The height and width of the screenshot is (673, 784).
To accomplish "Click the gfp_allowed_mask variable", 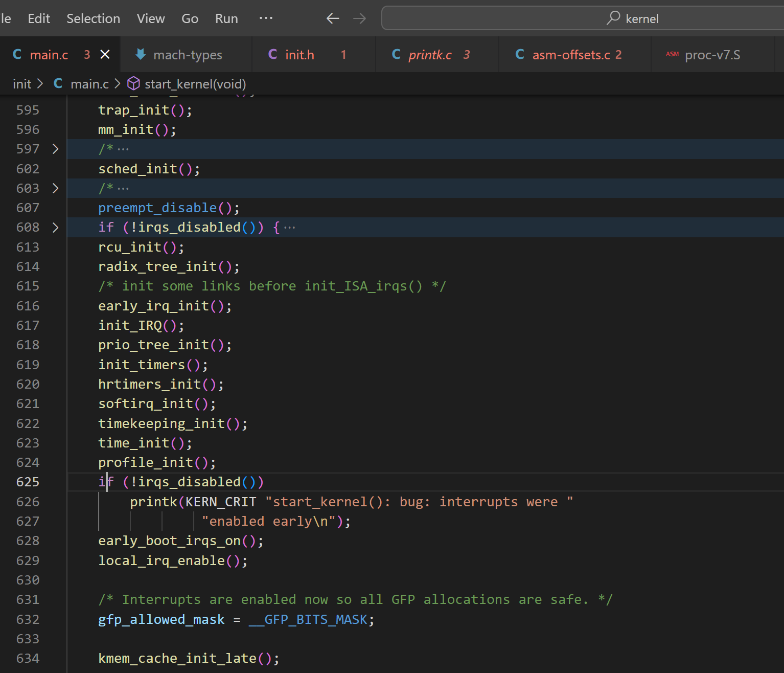I will click(161, 619).
